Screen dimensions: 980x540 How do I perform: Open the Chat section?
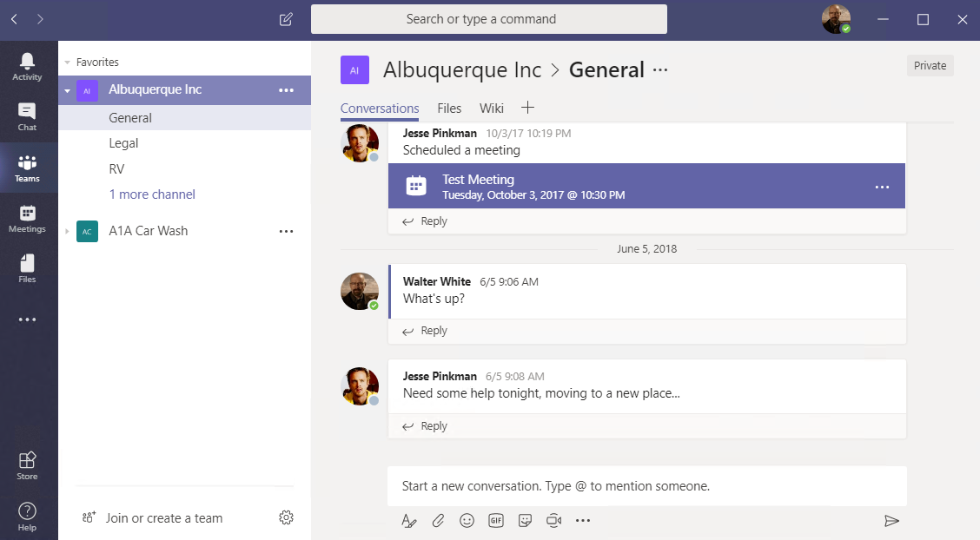[27, 116]
